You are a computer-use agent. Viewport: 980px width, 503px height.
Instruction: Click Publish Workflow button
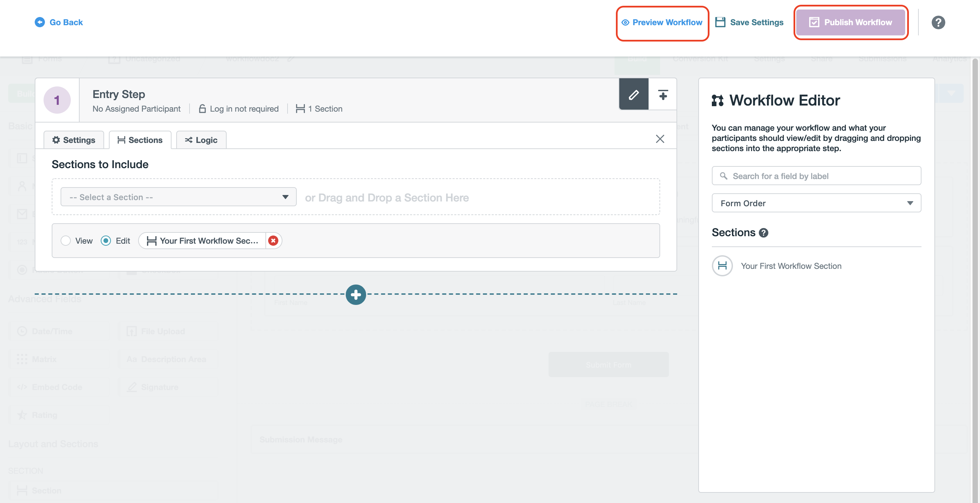coord(850,22)
